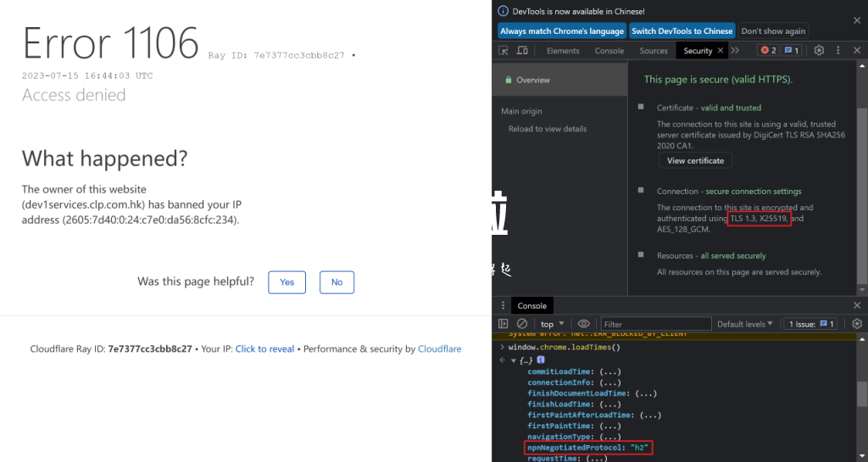Image resolution: width=868 pixels, height=462 pixels.
Task: Toggle the device toolbar icon
Action: (522, 51)
